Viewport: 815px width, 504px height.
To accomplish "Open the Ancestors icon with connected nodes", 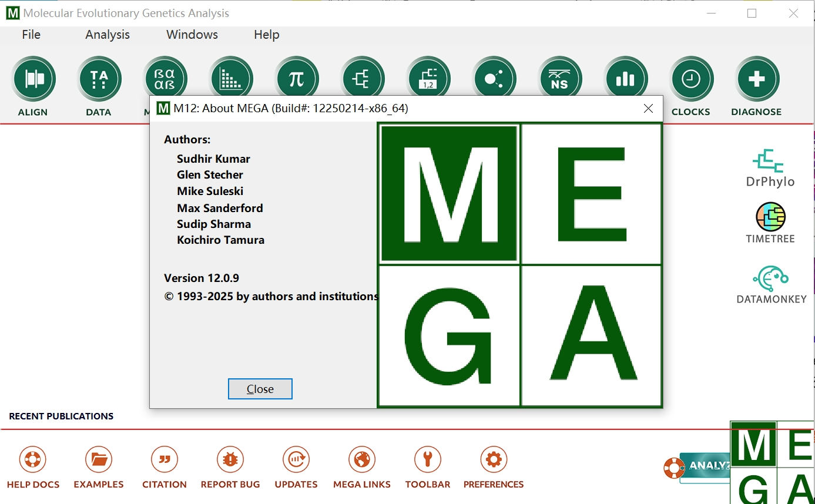I will 494,76.
